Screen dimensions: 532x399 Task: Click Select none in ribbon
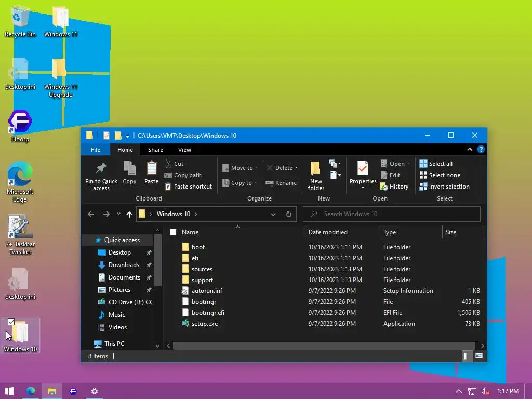tap(440, 175)
